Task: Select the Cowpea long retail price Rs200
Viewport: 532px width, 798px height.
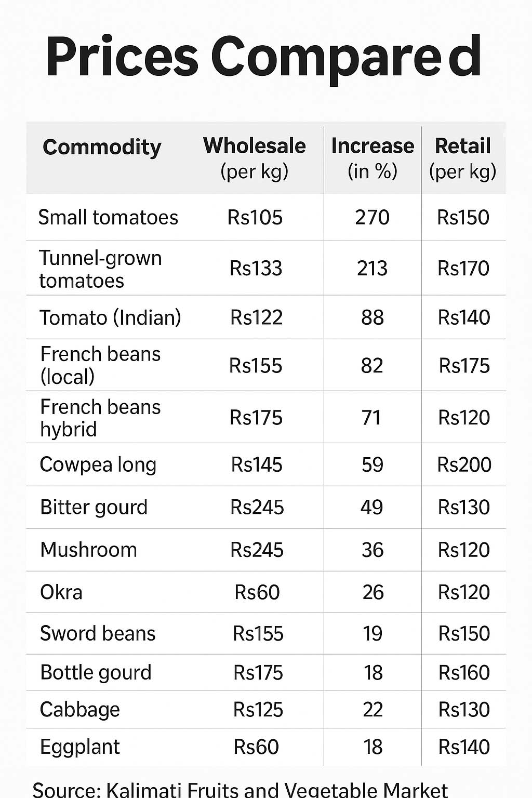Action: (x=464, y=465)
